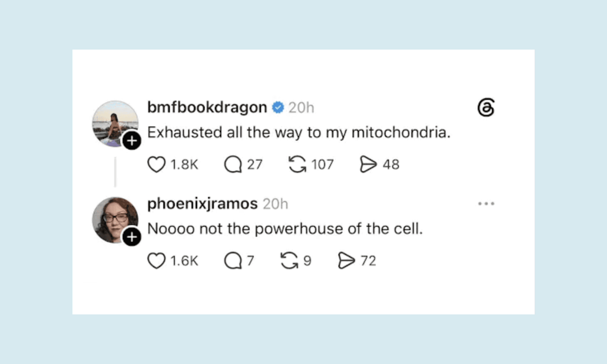The width and height of the screenshot is (607, 364).
Task: Share bmfbookdragon's post via send icon
Action: tap(368, 164)
